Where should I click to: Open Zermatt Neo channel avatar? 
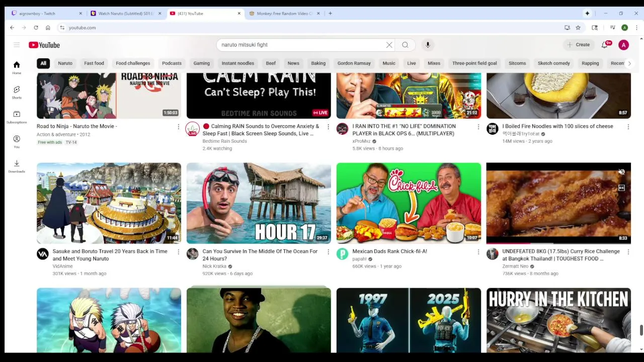492,254
